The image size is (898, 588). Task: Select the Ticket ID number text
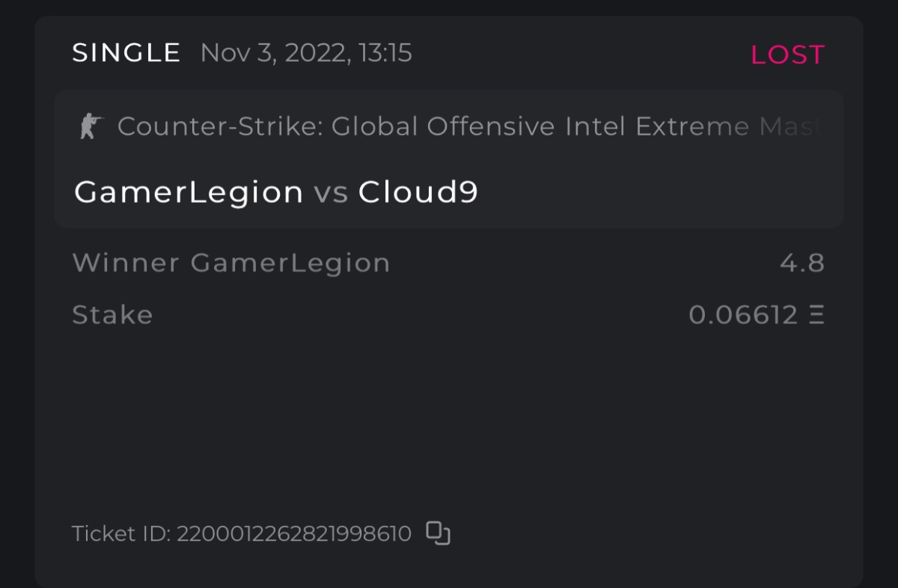(294, 533)
